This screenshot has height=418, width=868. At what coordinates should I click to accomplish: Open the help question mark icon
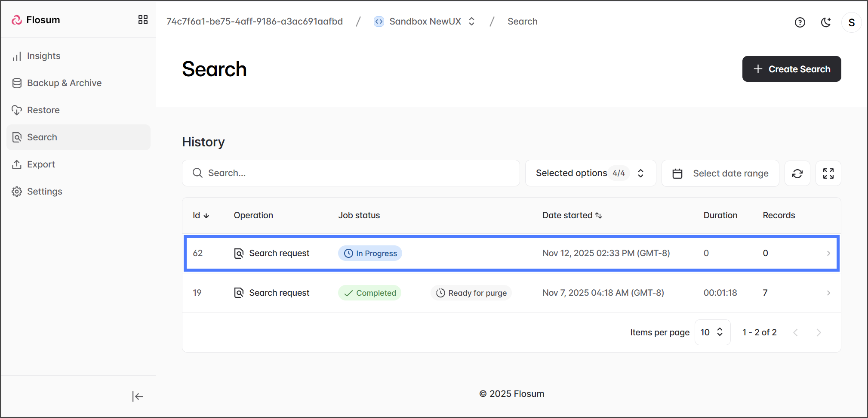800,22
